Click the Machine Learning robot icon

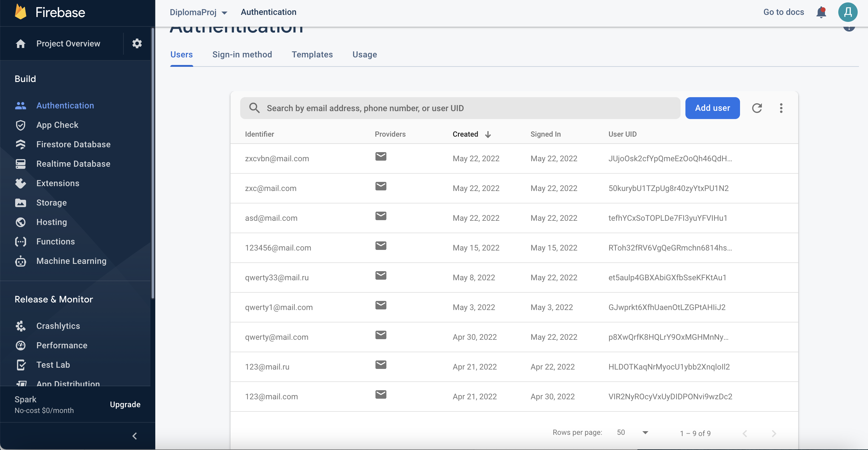pyautogui.click(x=21, y=261)
